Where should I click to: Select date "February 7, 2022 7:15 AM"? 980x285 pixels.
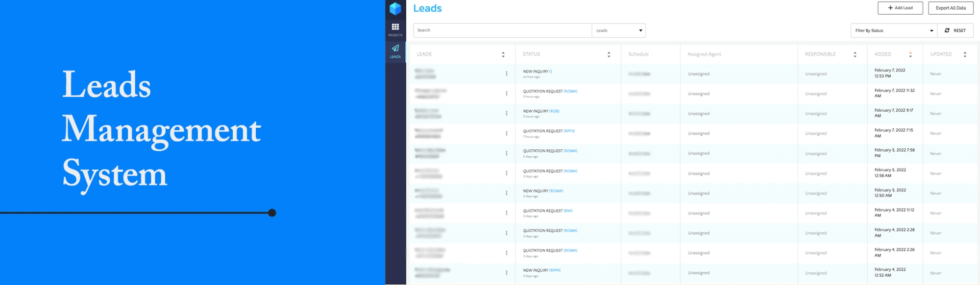(x=894, y=133)
